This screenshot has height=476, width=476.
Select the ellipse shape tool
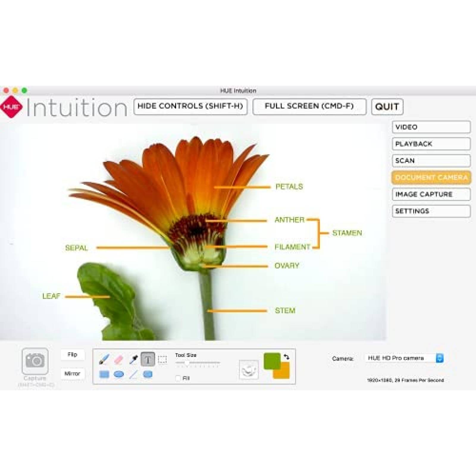[119, 374]
